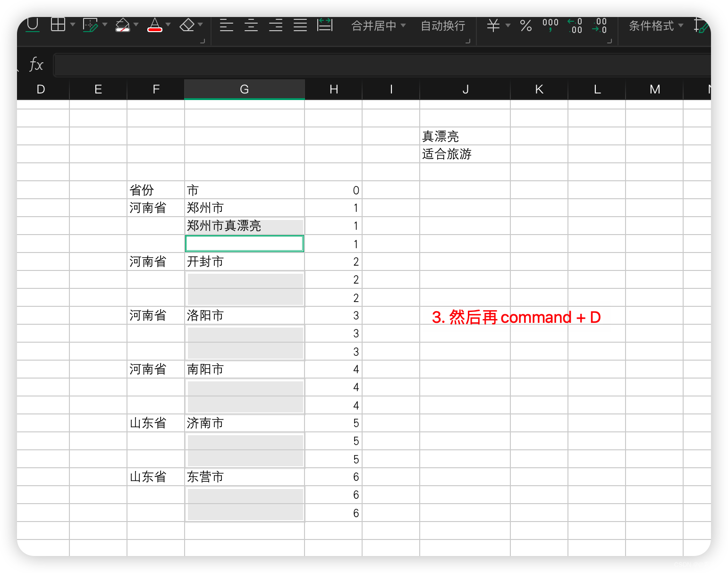Select 河南省 cell beside 开封市
Viewport: 728px width, 573px height.
(156, 262)
